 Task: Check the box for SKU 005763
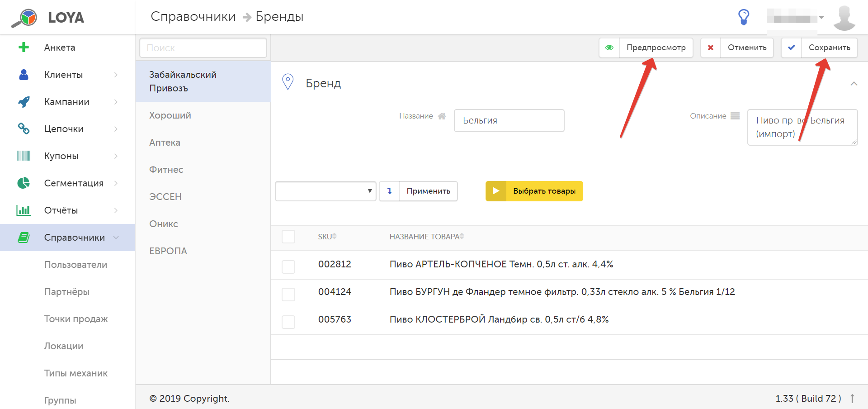(288, 322)
